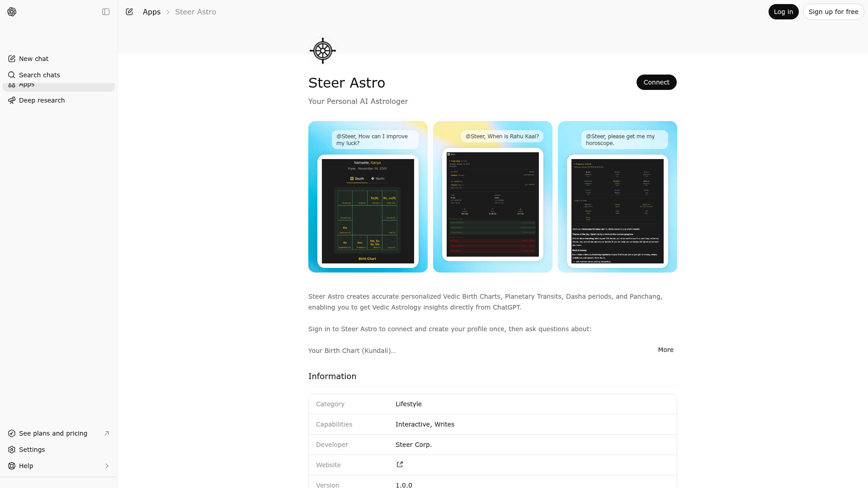Open See plans and pricing via its arrow

pyautogui.click(x=107, y=433)
